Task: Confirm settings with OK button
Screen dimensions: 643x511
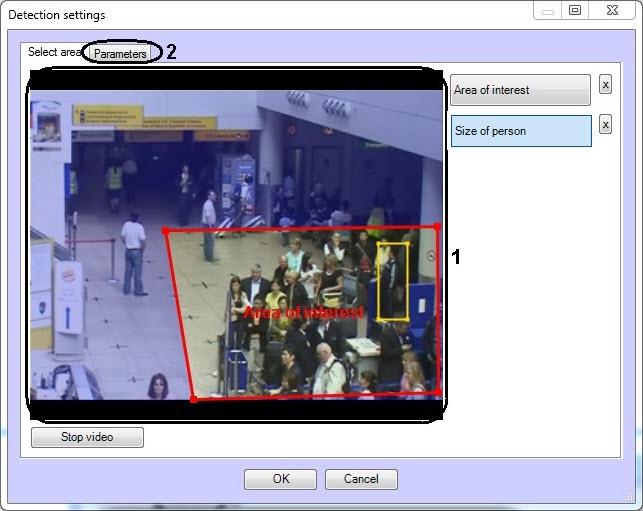Action: [280, 479]
